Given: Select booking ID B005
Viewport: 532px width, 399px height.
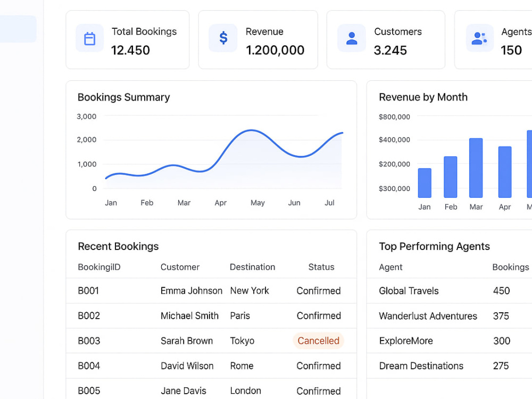Looking at the screenshot, I should (89, 391).
